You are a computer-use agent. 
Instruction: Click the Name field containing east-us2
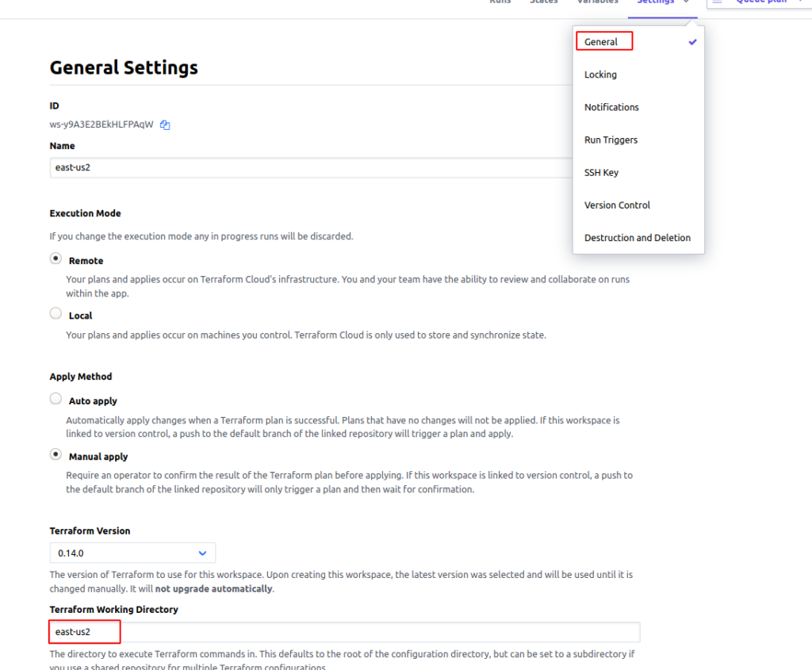pos(311,168)
